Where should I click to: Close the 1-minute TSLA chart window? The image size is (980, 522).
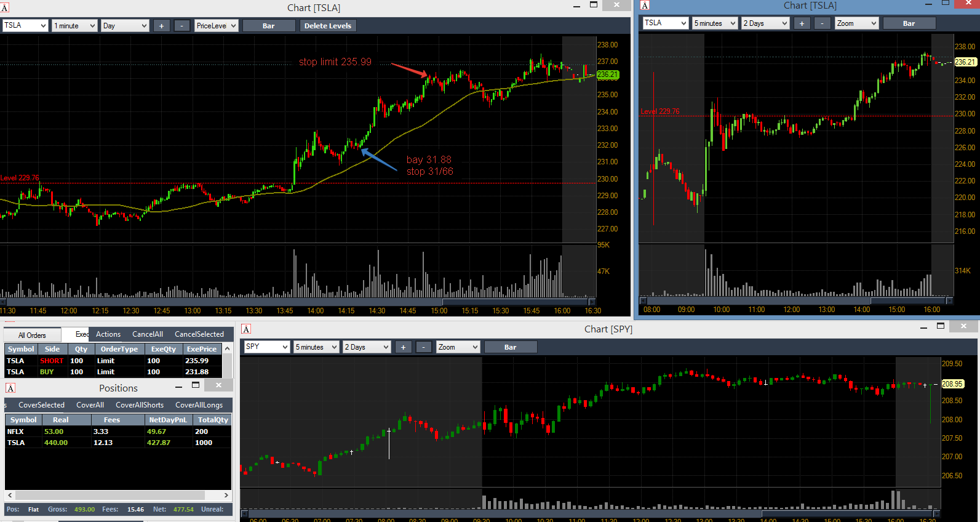[x=616, y=5]
